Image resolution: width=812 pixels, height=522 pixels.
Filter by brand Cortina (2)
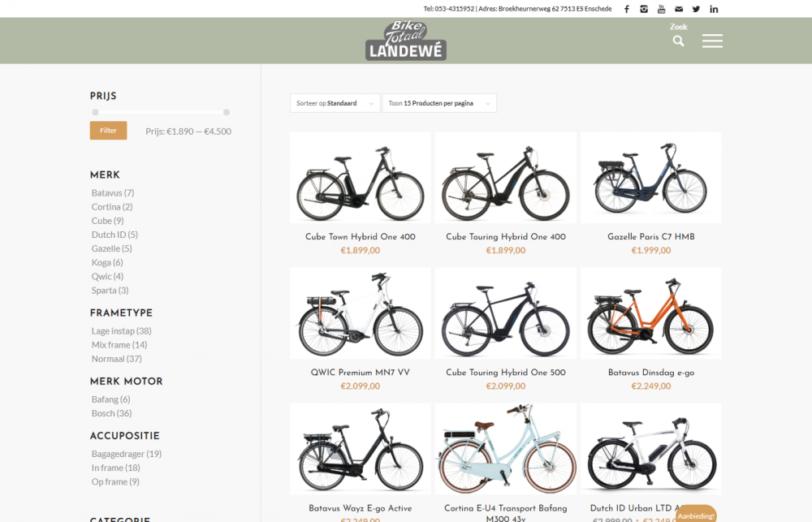(112, 207)
